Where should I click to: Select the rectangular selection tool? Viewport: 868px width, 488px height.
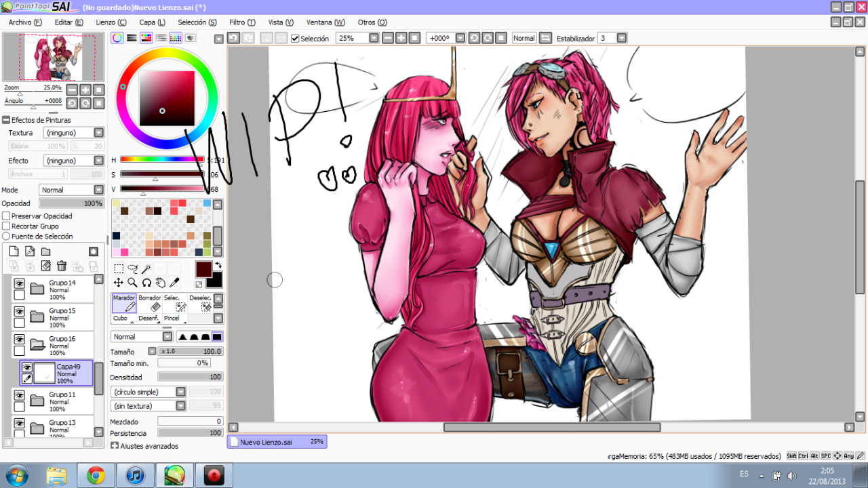click(x=119, y=269)
